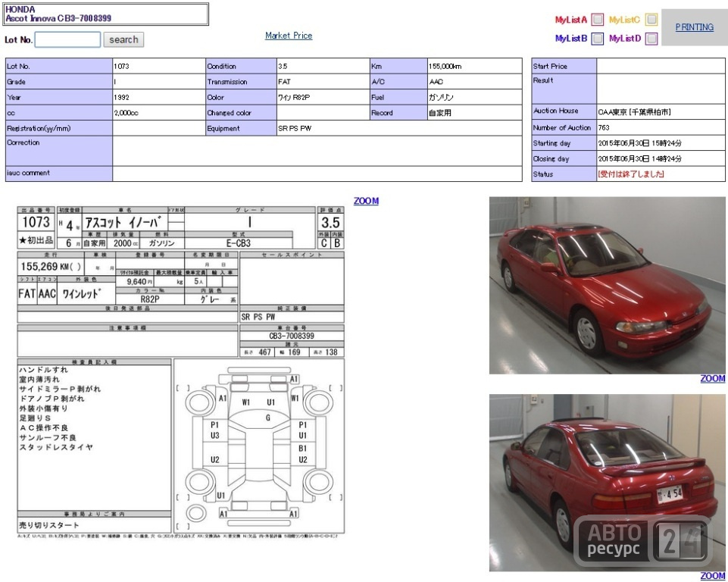Open ZOOM link under rear car photo
The image size is (728, 582).
pyautogui.click(x=712, y=575)
